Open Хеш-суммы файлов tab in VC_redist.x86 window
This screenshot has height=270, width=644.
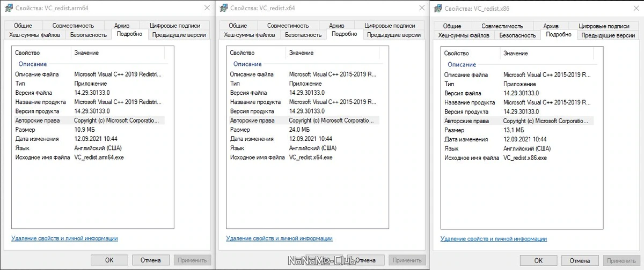pos(464,35)
